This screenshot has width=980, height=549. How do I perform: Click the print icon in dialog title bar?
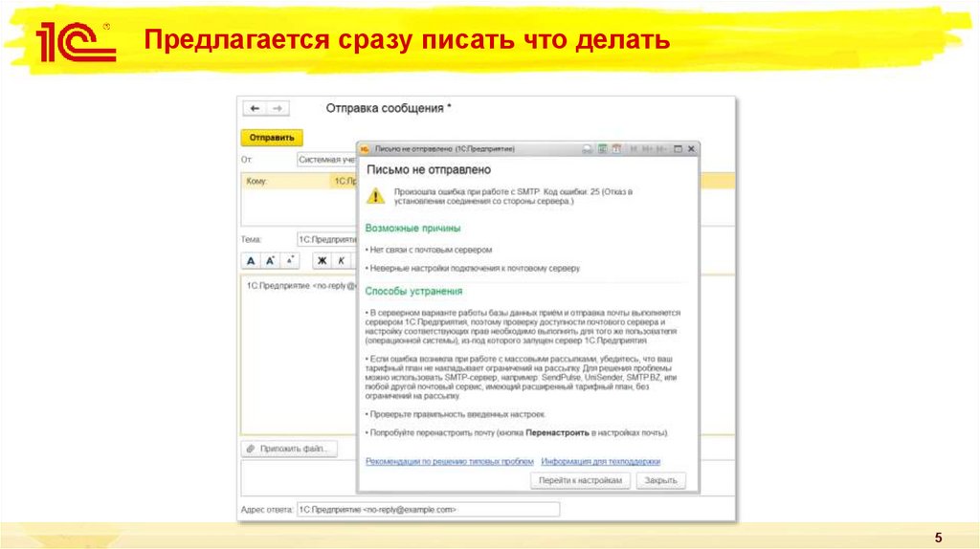point(587,149)
